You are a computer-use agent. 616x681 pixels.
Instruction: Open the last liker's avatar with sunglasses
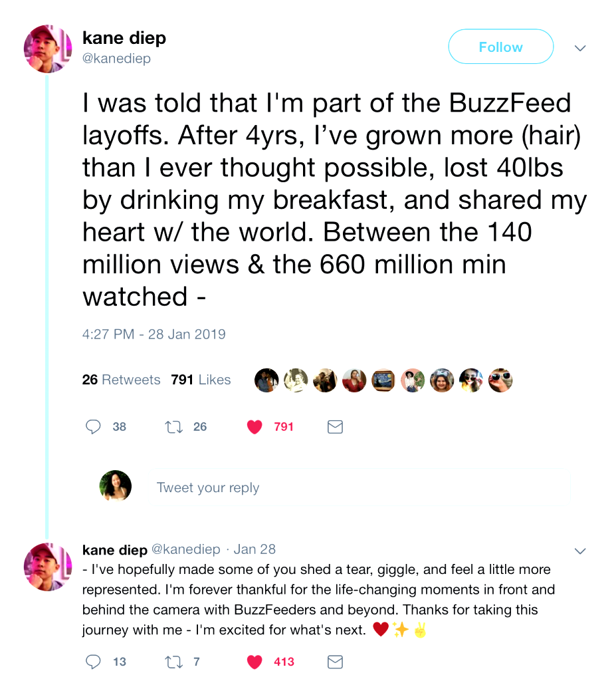click(x=500, y=380)
